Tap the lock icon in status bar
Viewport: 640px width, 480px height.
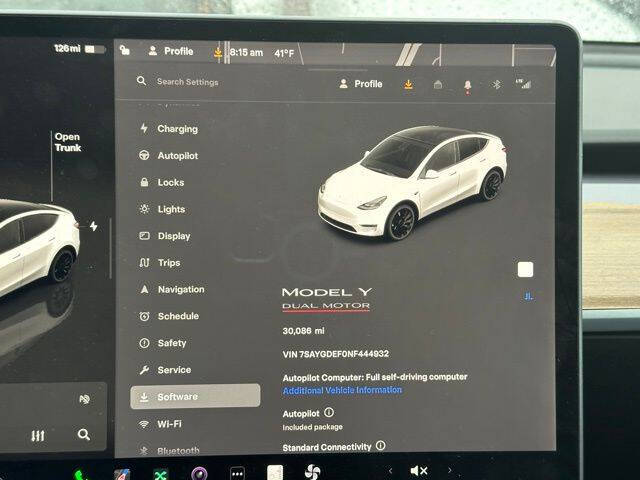125,50
